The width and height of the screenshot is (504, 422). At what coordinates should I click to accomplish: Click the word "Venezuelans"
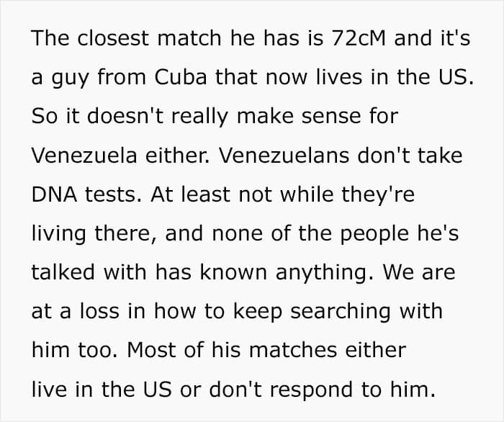coord(284,156)
